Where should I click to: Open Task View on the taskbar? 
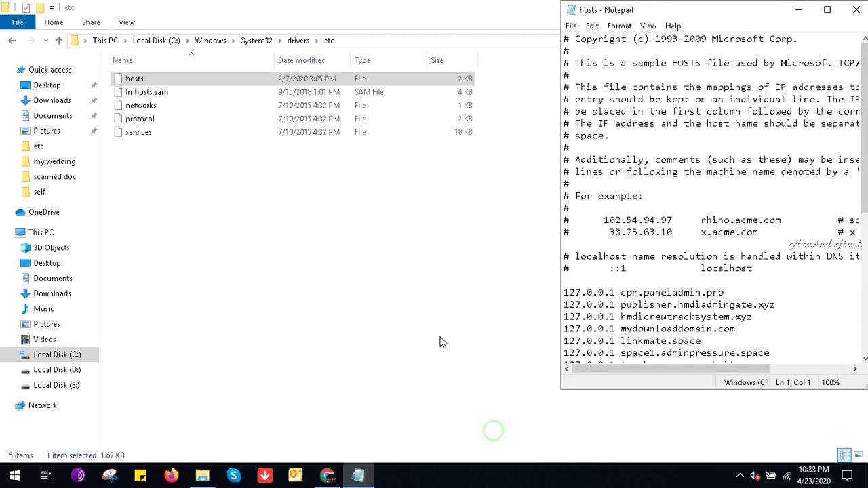click(46, 475)
